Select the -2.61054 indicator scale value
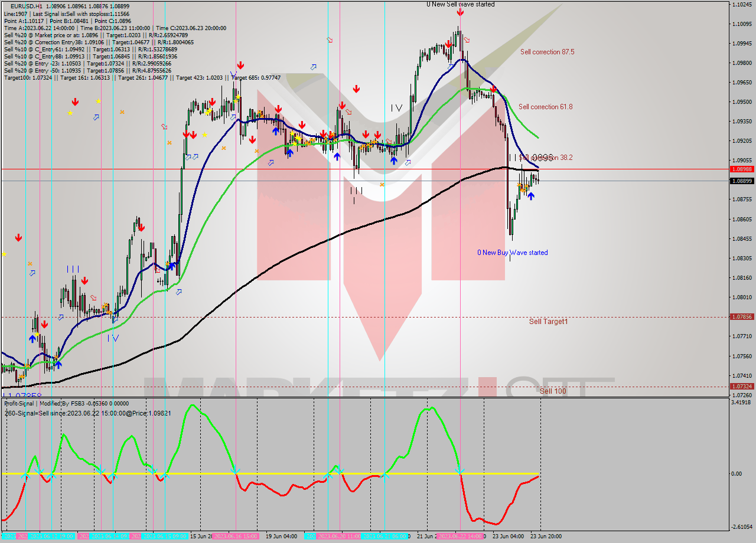The height and width of the screenshot is (543, 756). click(741, 526)
